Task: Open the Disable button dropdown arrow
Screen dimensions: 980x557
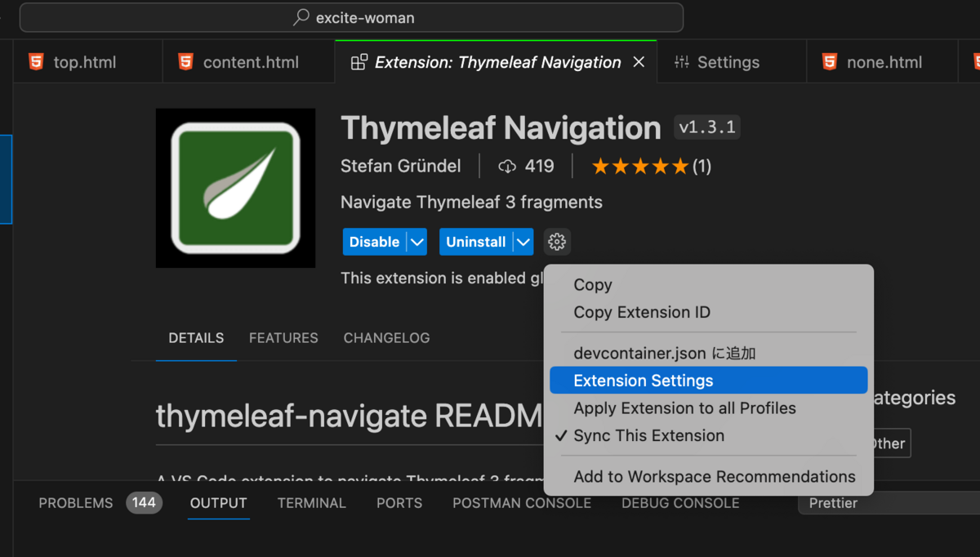Action: (x=416, y=242)
